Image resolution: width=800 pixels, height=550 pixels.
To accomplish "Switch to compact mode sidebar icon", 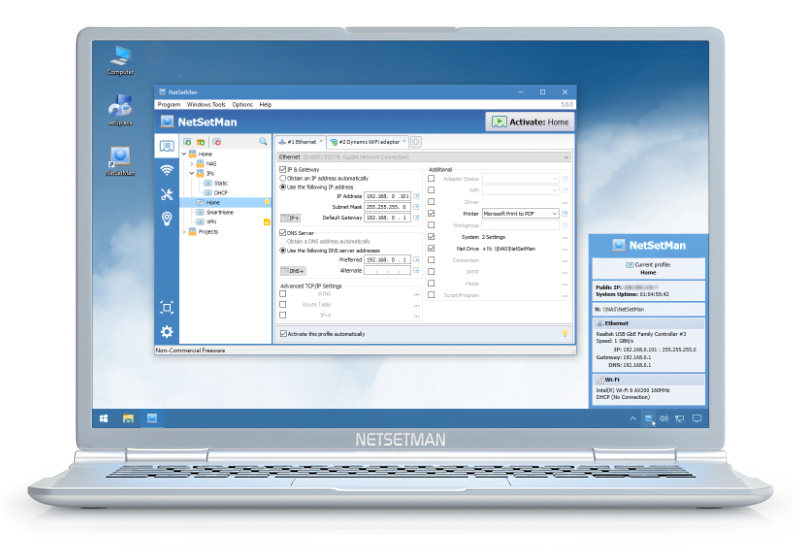I will coord(166,308).
